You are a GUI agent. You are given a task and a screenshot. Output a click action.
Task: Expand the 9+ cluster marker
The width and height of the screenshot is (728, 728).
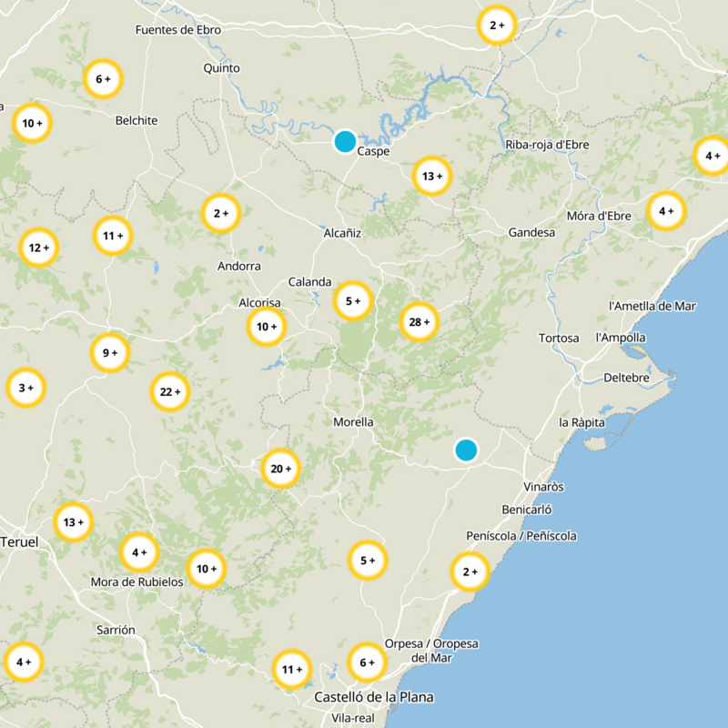[109, 352]
